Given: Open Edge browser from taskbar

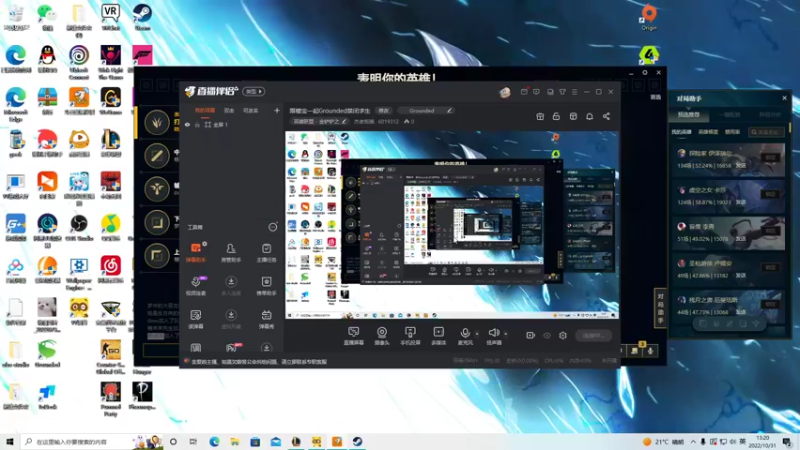Looking at the screenshot, I should [214, 442].
